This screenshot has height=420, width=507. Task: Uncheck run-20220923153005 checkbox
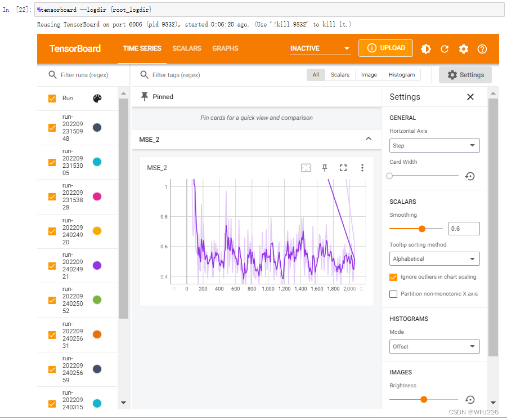click(x=52, y=162)
